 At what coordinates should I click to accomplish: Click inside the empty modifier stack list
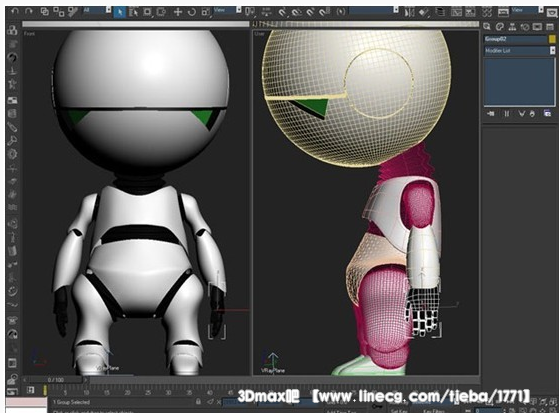(x=519, y=82)
